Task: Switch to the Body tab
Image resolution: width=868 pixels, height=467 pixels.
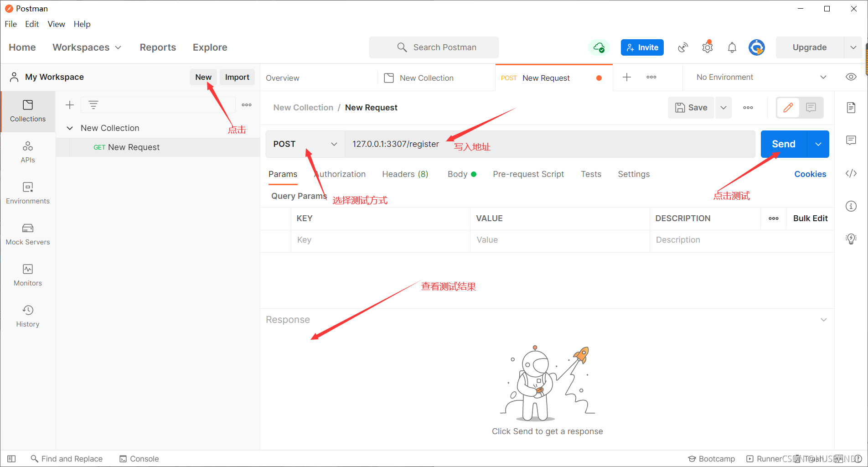Action: coord(462,174)
